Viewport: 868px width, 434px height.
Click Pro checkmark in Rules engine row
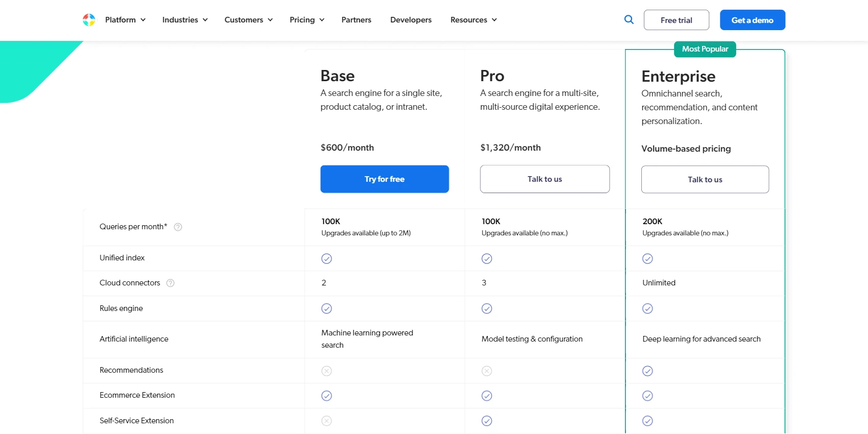point(487,308)
